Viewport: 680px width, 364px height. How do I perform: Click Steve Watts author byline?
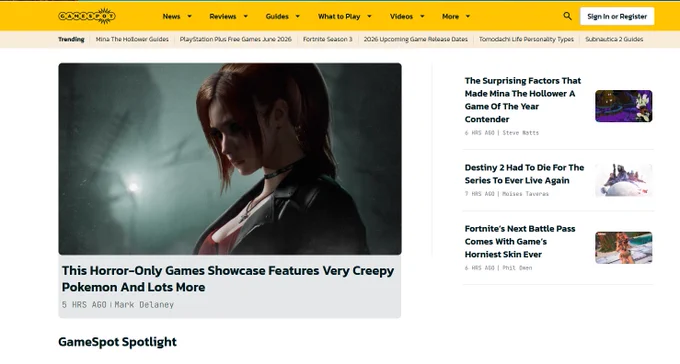coord(520,133)
